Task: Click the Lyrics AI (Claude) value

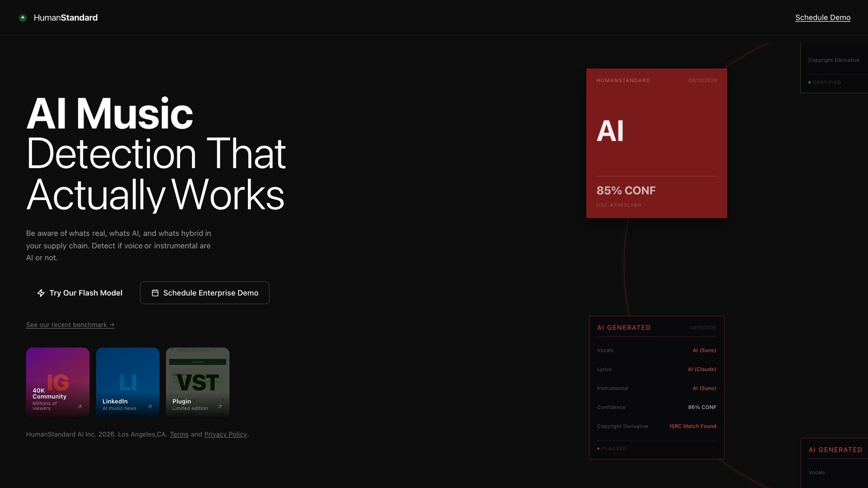Action: (702, 369)
